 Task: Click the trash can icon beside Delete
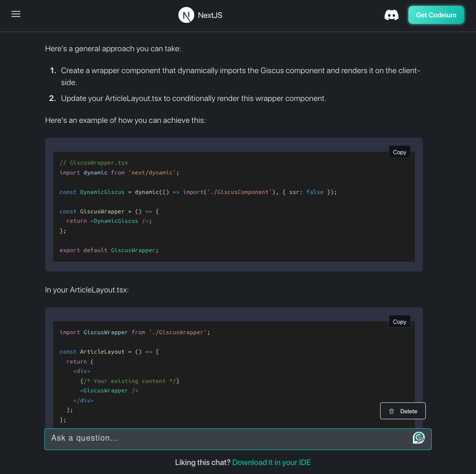pyautogui.click(x=392, y=411)
